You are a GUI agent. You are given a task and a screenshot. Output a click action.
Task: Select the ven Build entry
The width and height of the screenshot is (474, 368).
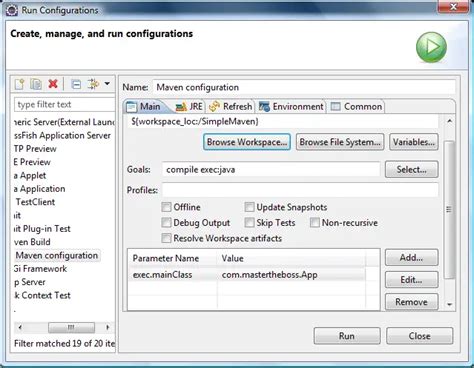pyautogui.click(x=32, y=242)
